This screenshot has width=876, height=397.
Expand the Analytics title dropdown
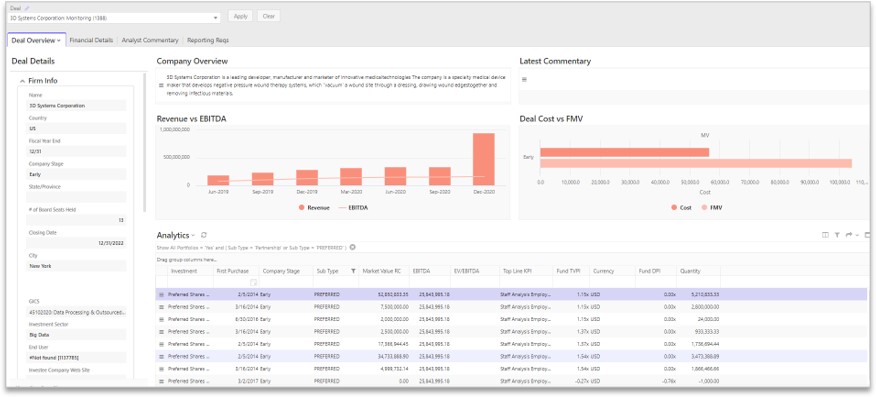(x=193, y=236)
